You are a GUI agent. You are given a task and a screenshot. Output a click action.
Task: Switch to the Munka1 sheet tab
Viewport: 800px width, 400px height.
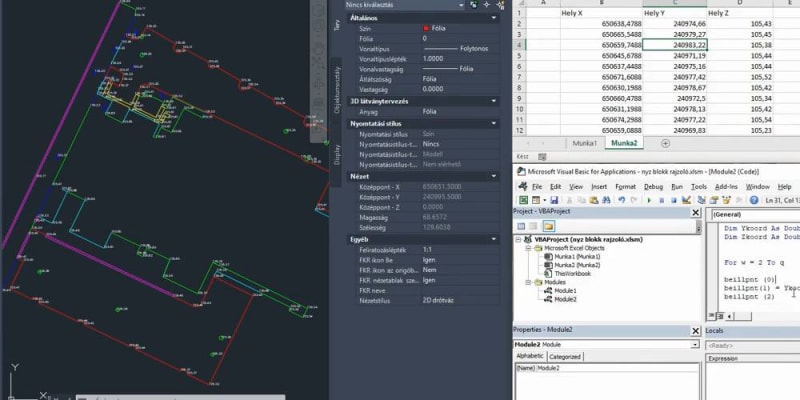pyautogui.click(x=584, y=143)
